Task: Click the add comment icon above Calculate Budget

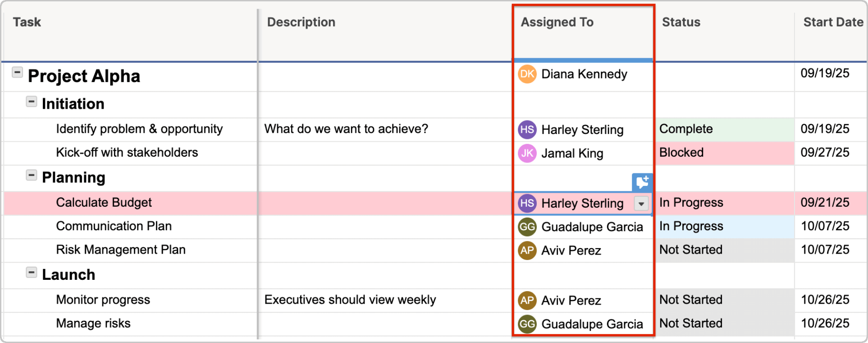Action: tap(642, 182)
